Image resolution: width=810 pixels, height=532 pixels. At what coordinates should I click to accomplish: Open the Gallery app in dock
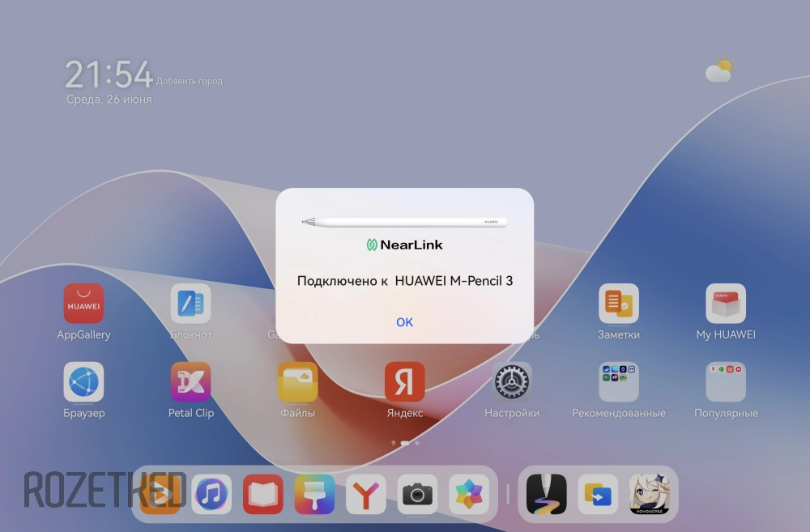point(469,494)
